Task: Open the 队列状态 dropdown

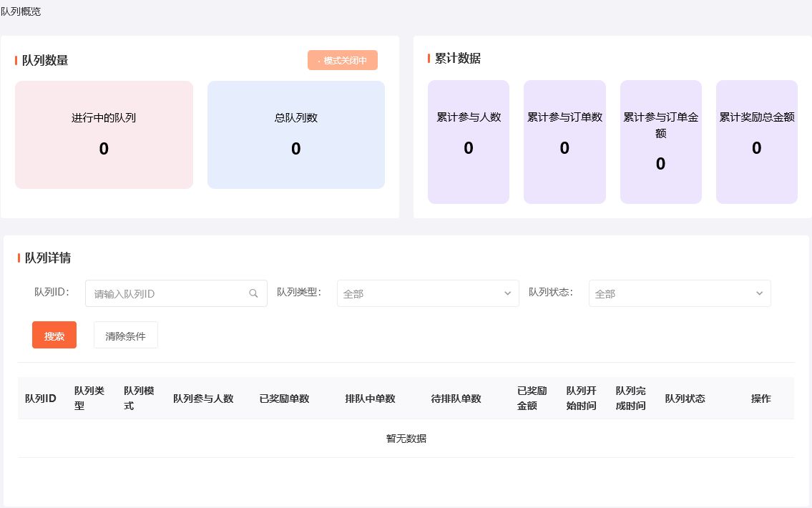Action: pos(680,293)
